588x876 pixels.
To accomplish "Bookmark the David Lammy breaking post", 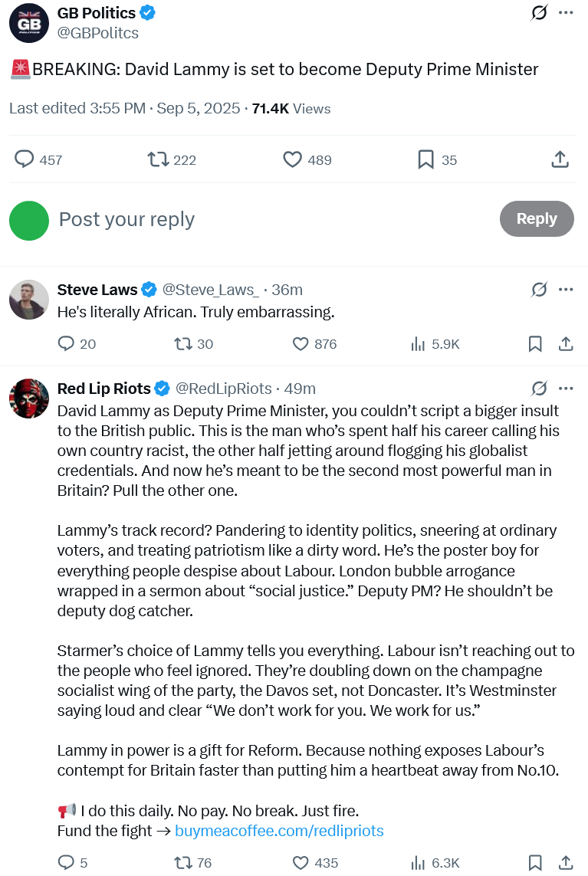I will coord(425,159).
